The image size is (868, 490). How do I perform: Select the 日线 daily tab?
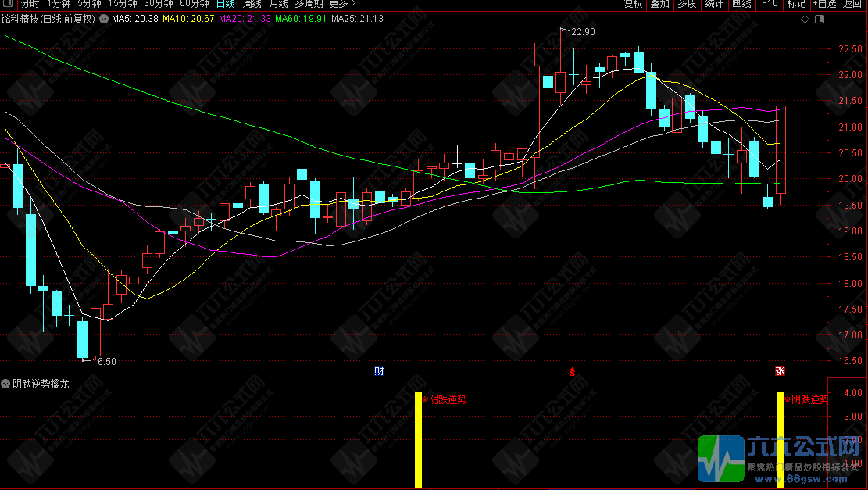click(225, 4)
